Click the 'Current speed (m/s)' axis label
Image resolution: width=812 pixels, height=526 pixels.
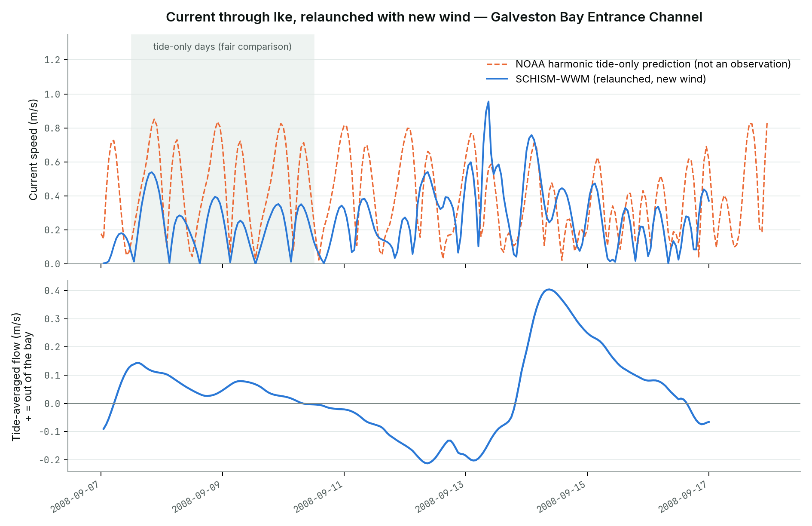(x=34, y=150)
